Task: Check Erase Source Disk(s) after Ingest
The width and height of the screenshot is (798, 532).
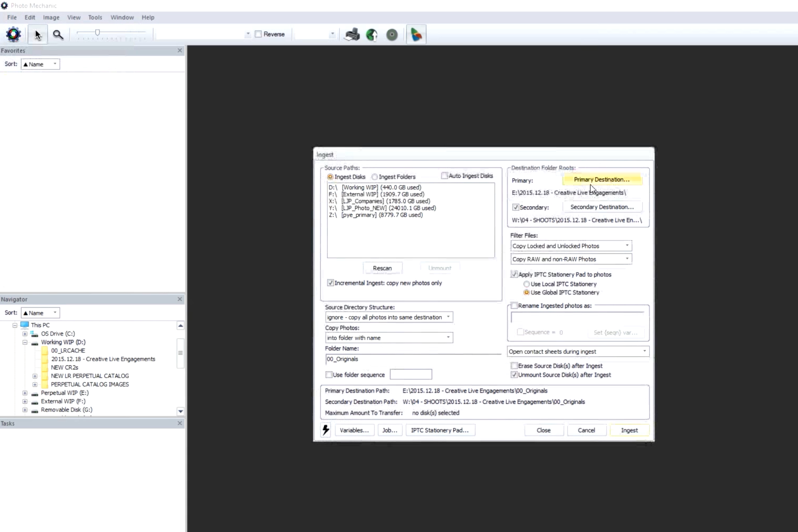Action: pos(514,366)
